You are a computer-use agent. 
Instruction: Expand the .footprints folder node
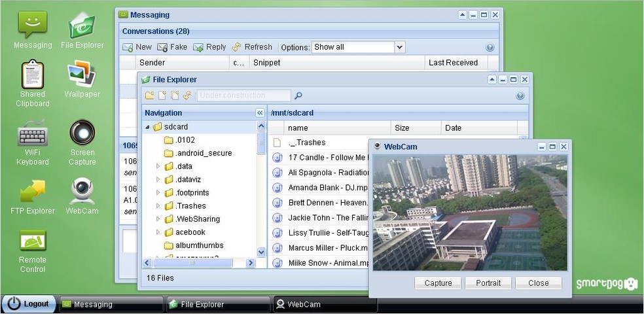[x=158, y=193]
